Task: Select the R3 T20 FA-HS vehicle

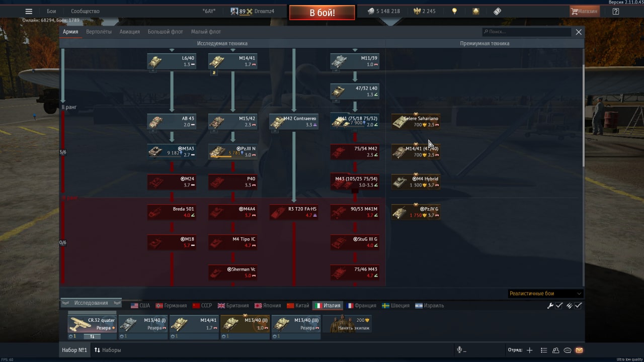Action: (x=294, y=212)
